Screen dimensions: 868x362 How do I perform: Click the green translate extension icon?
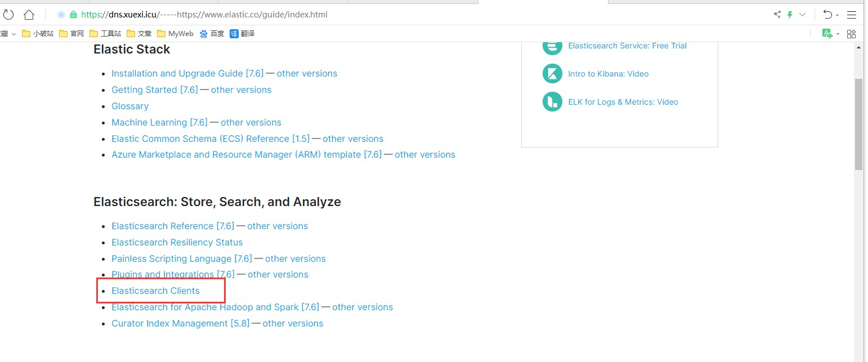click(x=826, y=34)
